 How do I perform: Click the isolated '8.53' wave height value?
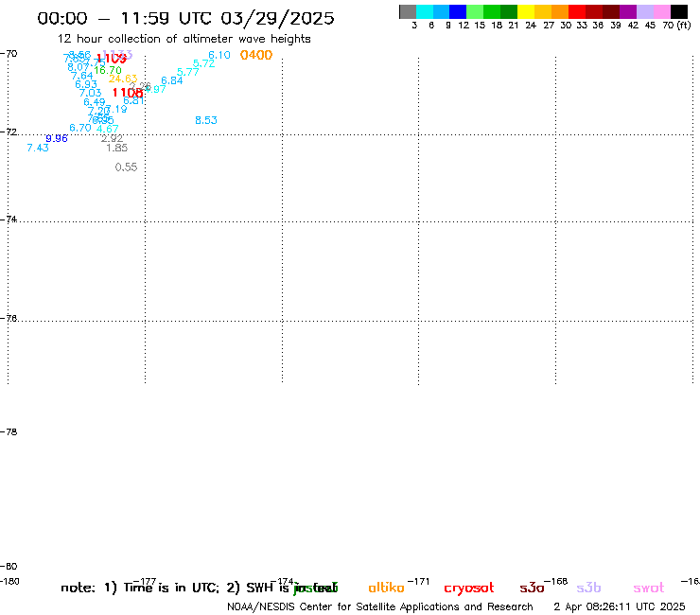[206, 120]
